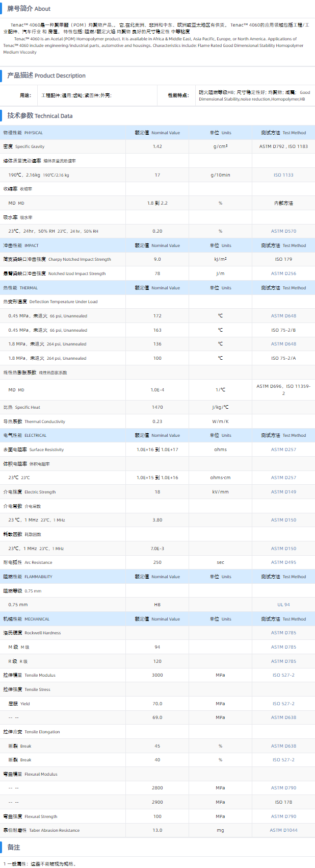Open ISO 527-2 link for Tensile Modulus
315x868 pixels.
pyautogui.click(x=283, y=675)
